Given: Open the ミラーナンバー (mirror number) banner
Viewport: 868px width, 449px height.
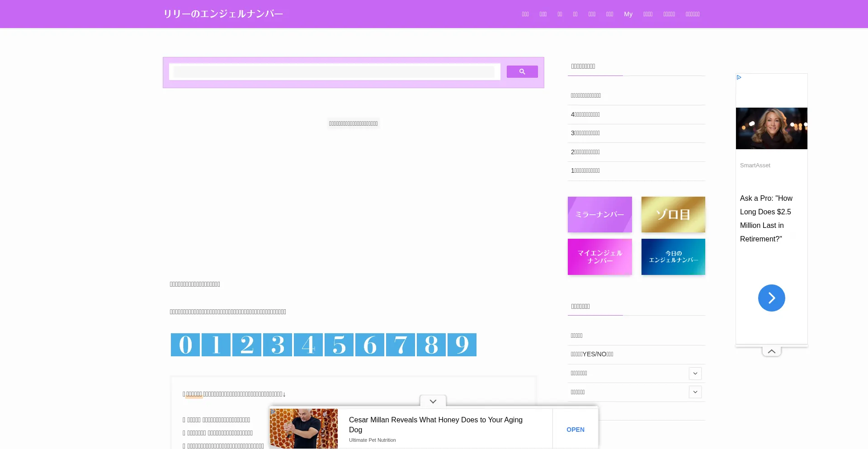Looking at the screenshot, I should point(599,214).
